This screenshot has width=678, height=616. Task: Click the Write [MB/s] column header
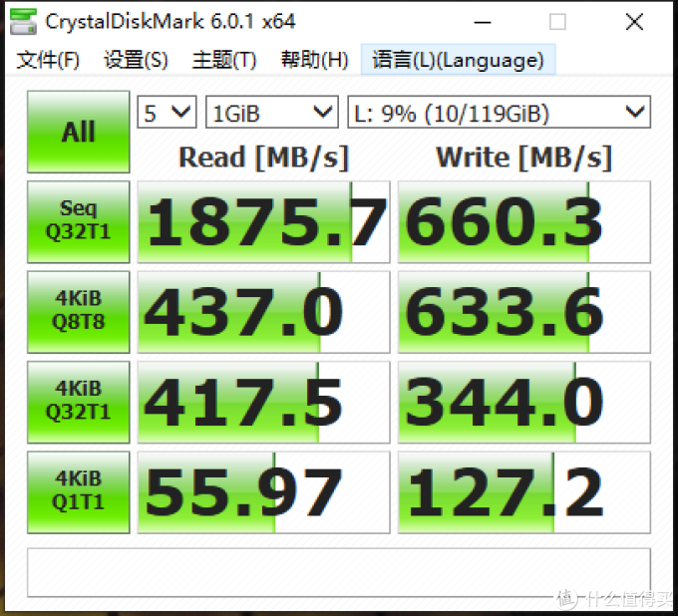(x=524, y=156)
